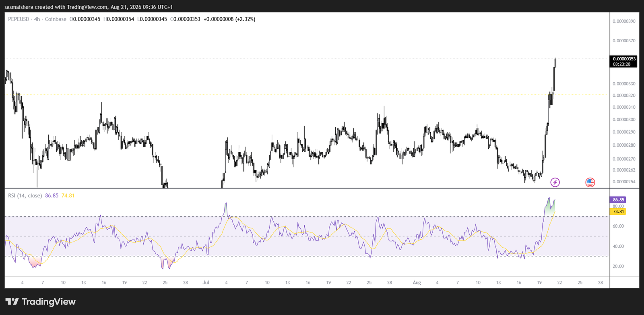Image resolution: width=644 pixels, height=315 pixels.
Task: Click the 0.00000280 price axis label
Action: click(624, 145)
